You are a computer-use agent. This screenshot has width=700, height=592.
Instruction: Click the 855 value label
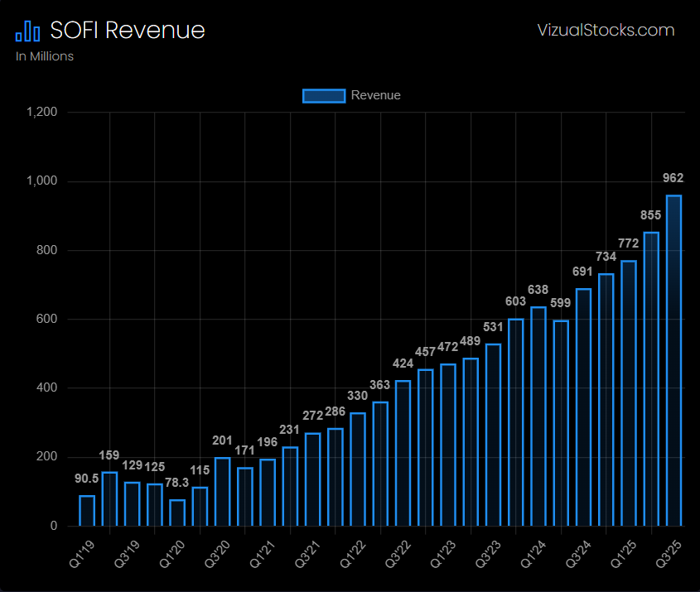pos(650,215)
